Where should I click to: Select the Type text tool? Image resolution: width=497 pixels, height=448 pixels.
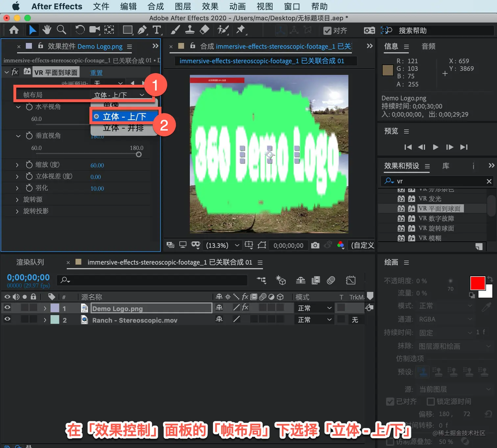coord(157,30)
